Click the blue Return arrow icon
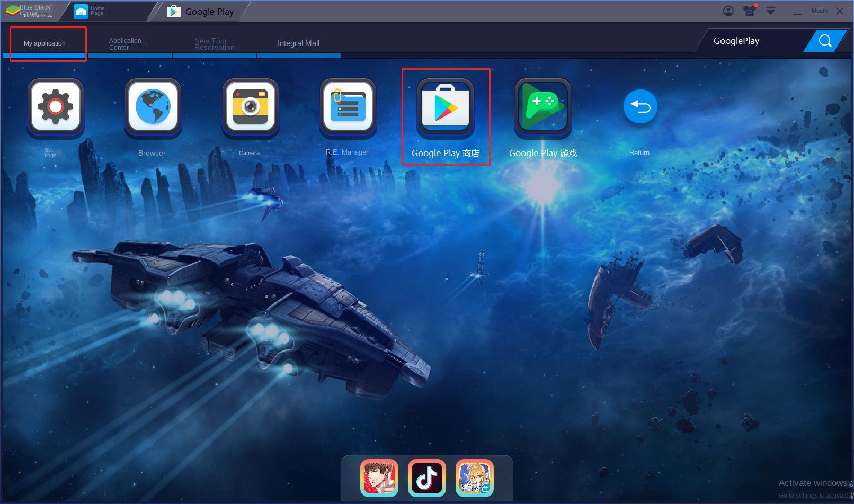 click(x=640, y=107)
